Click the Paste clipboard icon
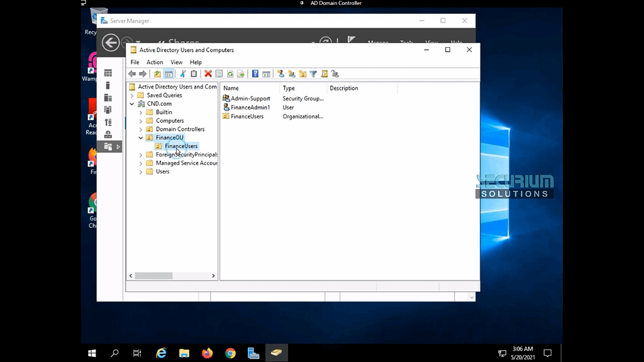 pos(194,74)
